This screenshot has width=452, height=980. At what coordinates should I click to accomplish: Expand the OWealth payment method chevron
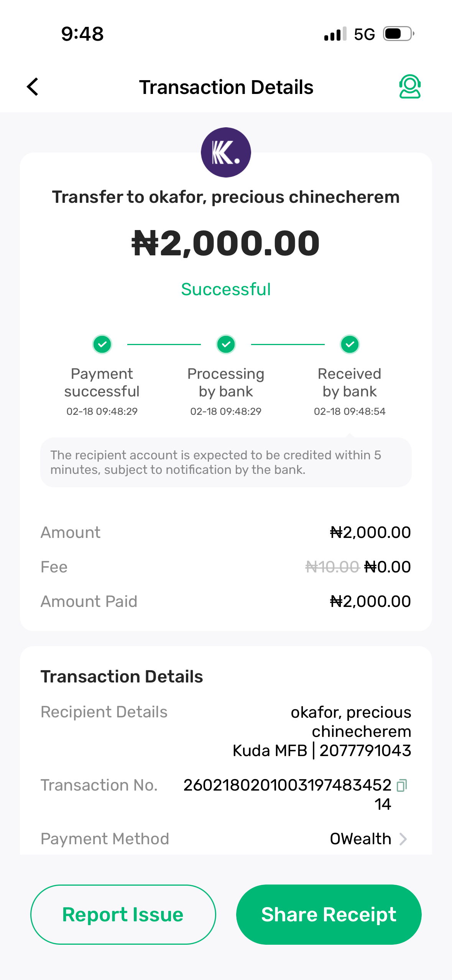403,839
